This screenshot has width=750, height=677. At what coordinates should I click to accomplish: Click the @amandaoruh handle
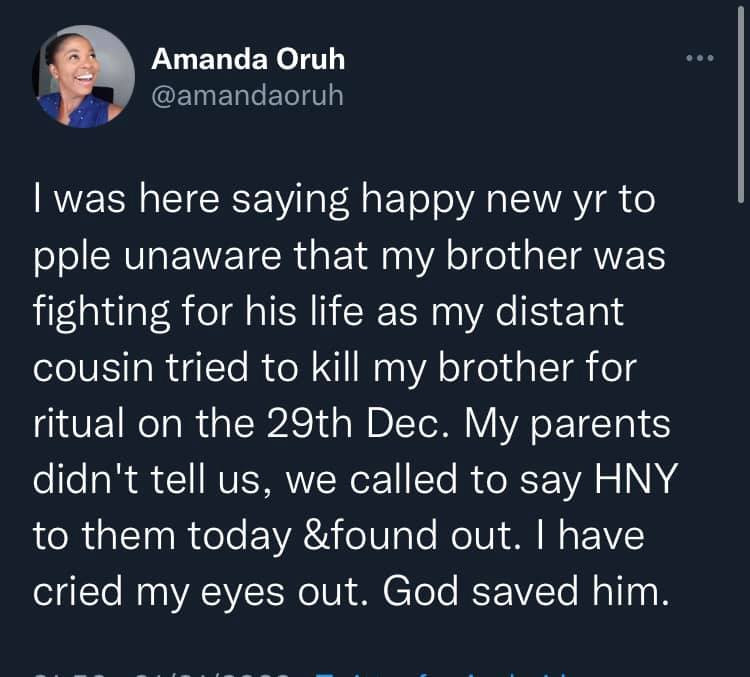pyautogui.click(x=246, y=97)
